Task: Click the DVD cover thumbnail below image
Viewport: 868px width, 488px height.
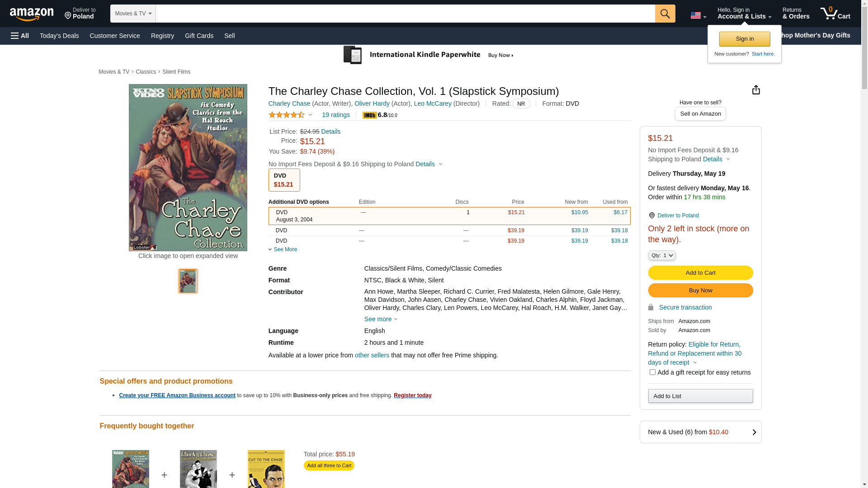Action: [188, 281]
